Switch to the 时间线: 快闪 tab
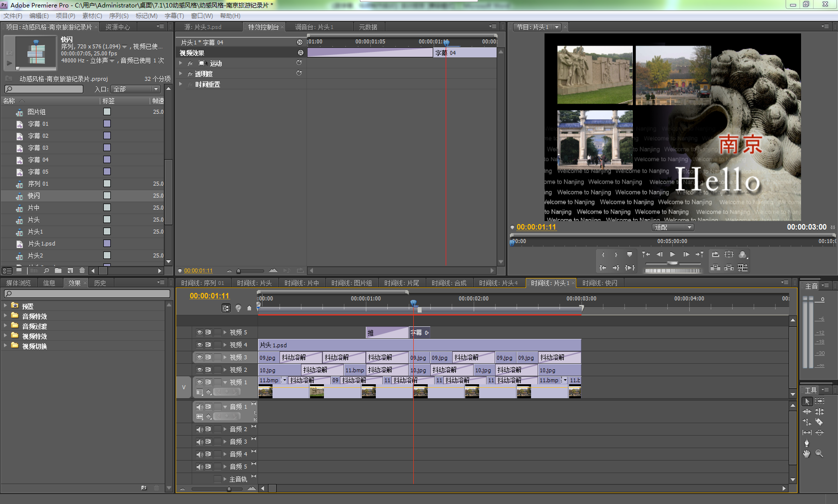Screen dimensions: 838x504 (599, 283)
